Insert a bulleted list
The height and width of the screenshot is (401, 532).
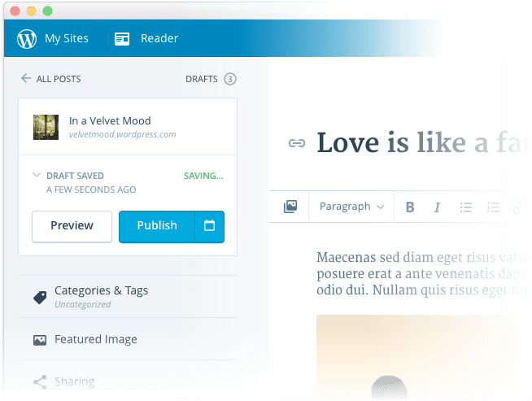(466, 207)
